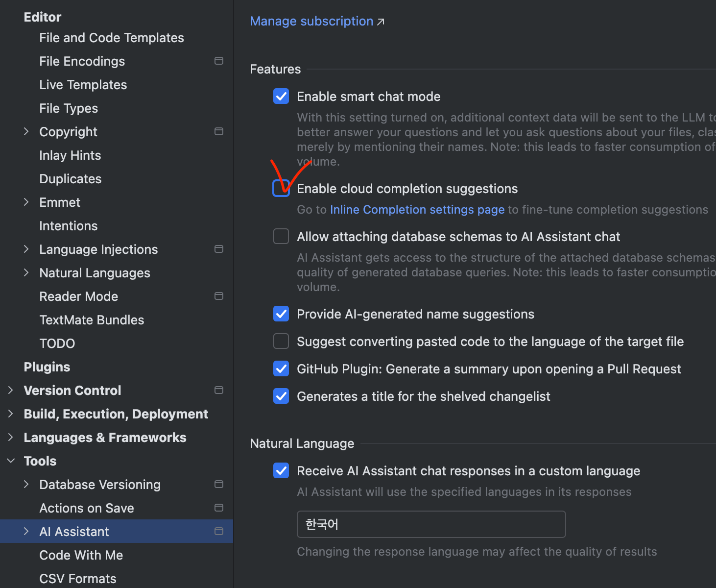Click the project-level icon beside Version Control
Image resolution: width=716 pixels, height=588 pixels.
[219, 390]
